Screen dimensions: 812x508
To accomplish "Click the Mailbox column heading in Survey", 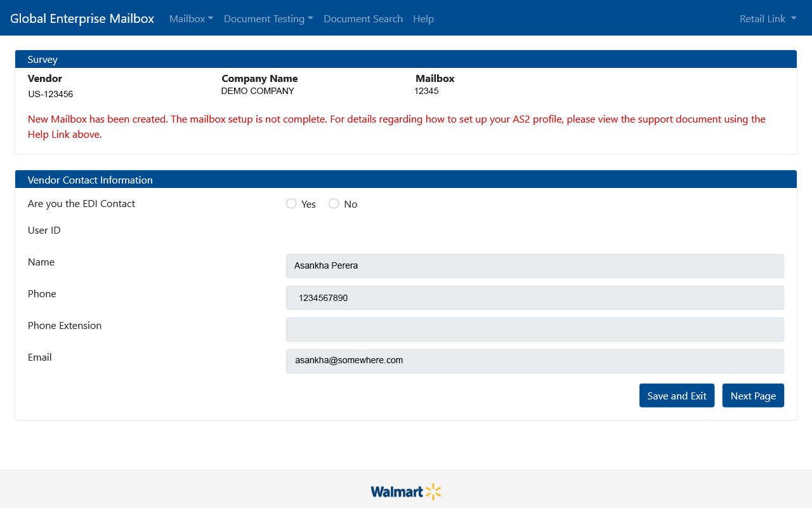I will pos(435,79).
